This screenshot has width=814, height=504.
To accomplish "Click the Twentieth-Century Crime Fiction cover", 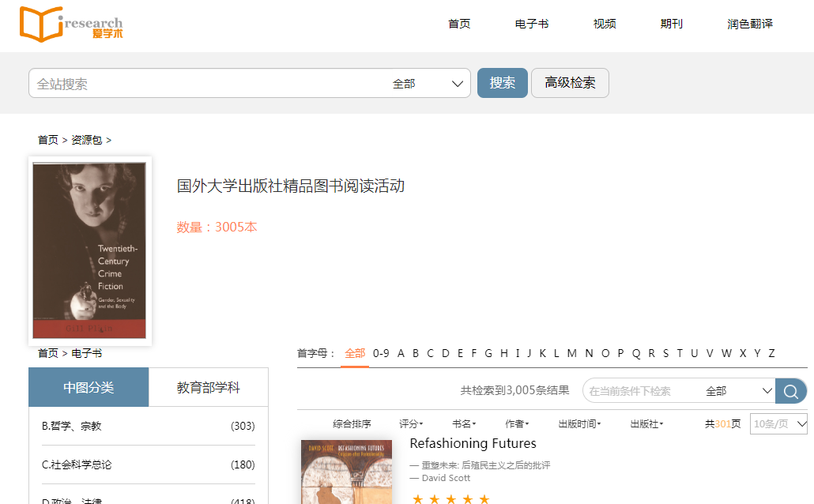I will pos(89,250).
